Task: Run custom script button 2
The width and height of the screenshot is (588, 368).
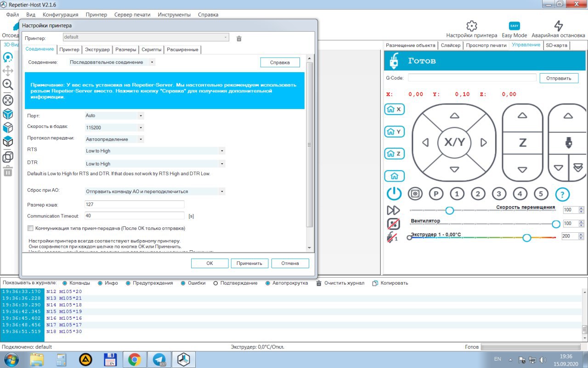Action: click(478, 194)
